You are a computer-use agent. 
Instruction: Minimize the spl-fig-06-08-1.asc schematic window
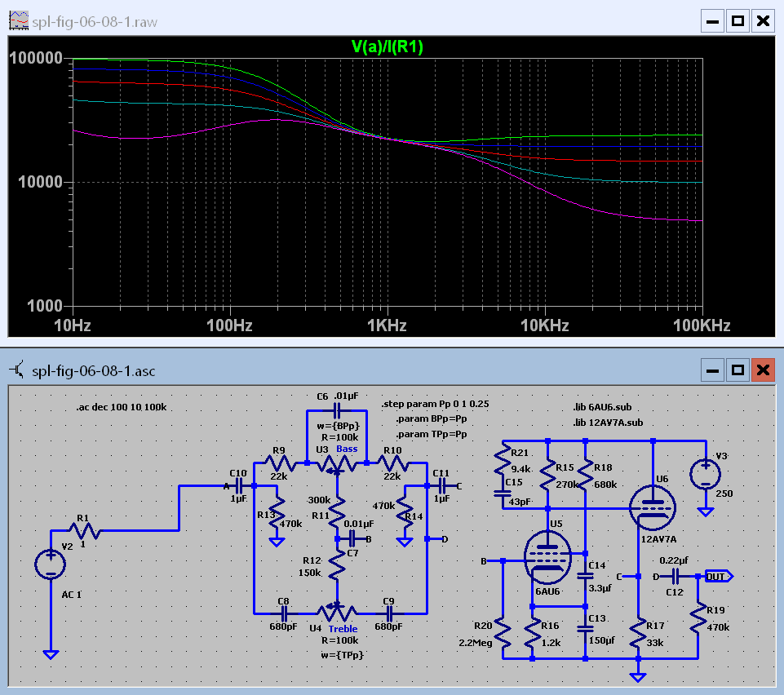pyautogui.click(x=713, y=371)
